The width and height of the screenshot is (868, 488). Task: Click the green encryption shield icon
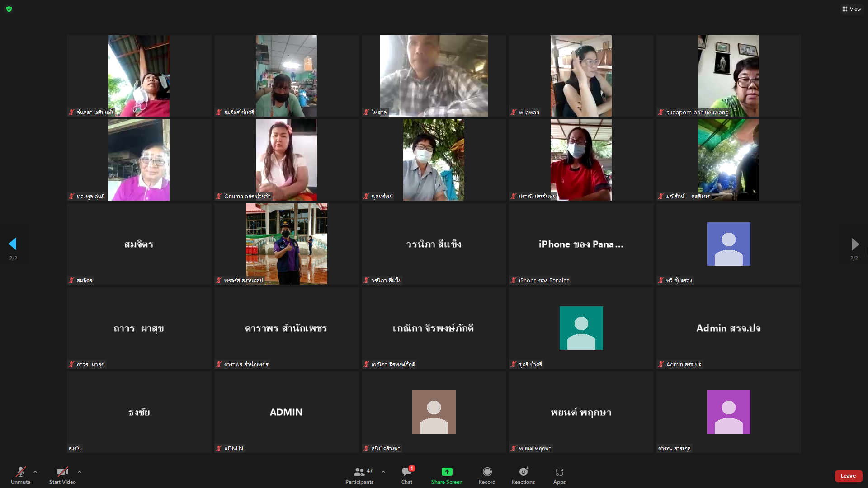[9, 9]
